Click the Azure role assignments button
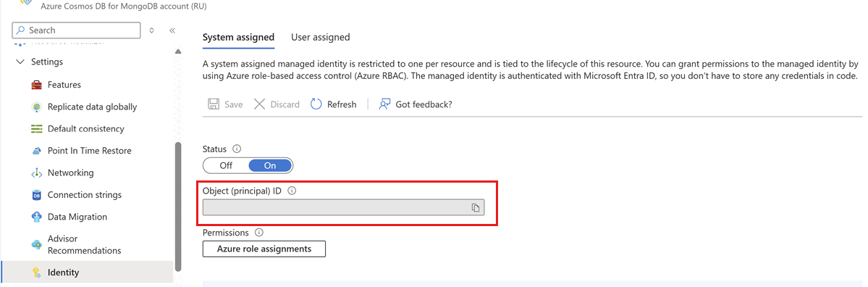 (264, 249)
